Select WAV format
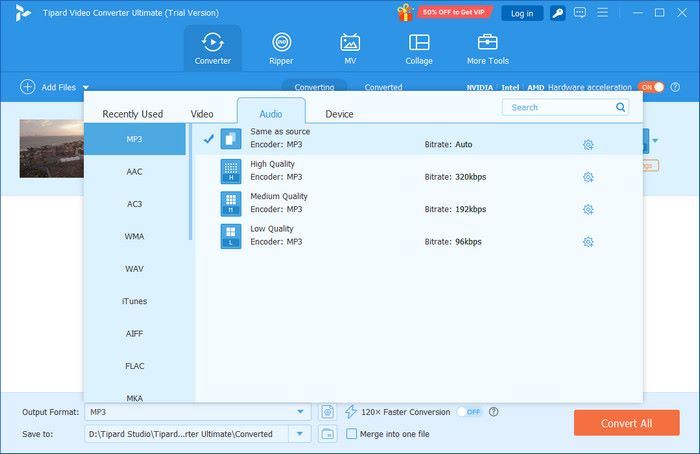The height and width of the screenshot is (454, 700). (135, 269)
